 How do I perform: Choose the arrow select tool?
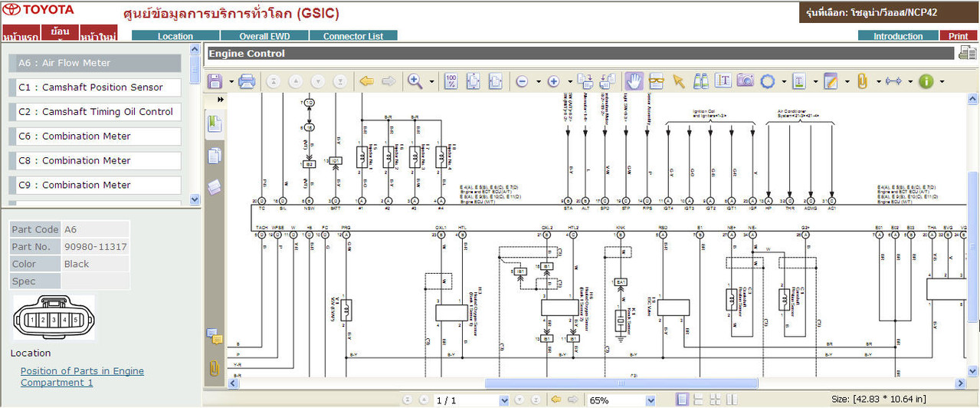tap(678, 81)
